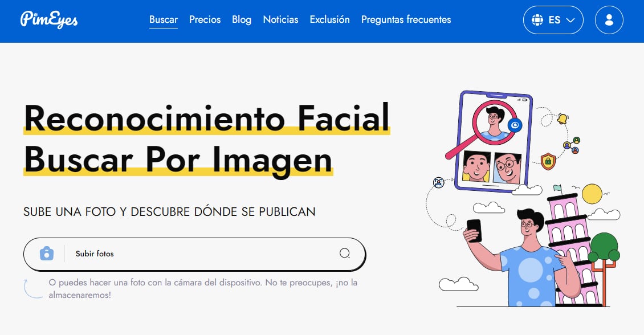This screenshot has height=335, width=644.
Task: Expand the ES language dropdown chevron
Action: pos(571,20)
